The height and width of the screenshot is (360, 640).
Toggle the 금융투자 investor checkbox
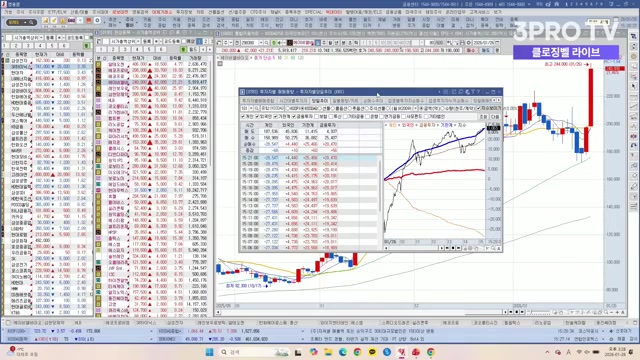click(x=294, y=117)
